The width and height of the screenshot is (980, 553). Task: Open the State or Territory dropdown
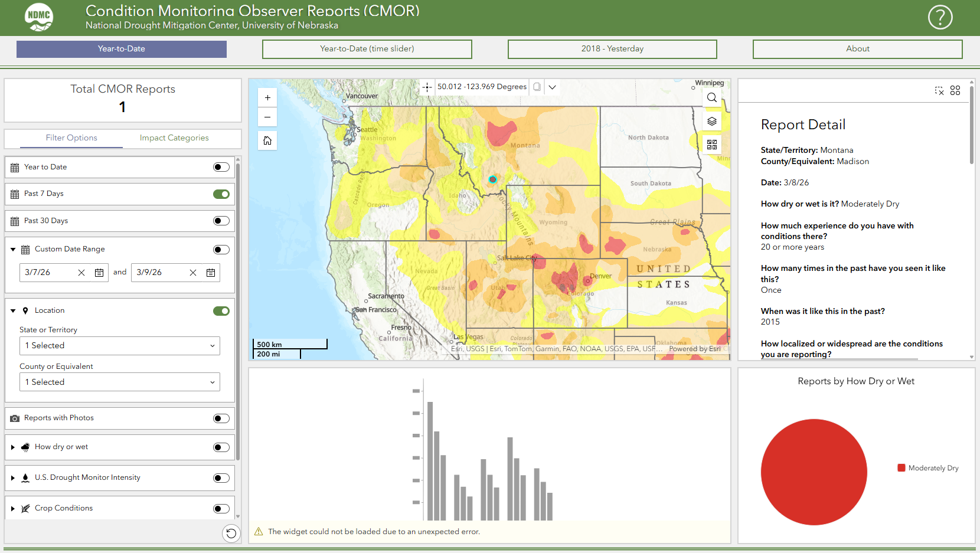[120, 346]
